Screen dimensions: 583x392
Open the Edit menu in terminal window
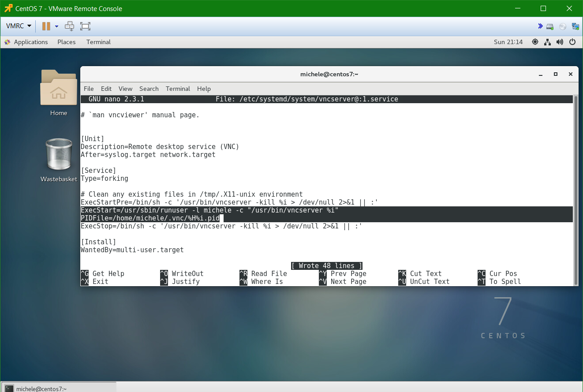pyautogui.click(x=106, y=89)
